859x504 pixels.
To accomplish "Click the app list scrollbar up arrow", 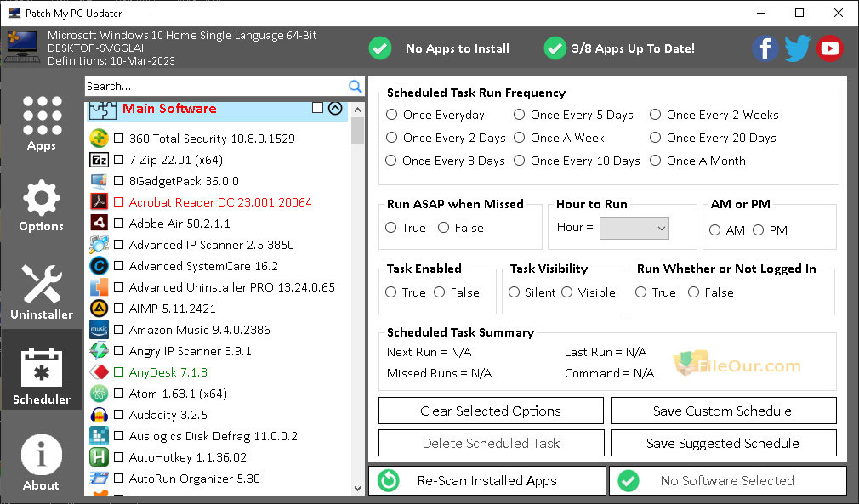I will (x=357, y=110).
